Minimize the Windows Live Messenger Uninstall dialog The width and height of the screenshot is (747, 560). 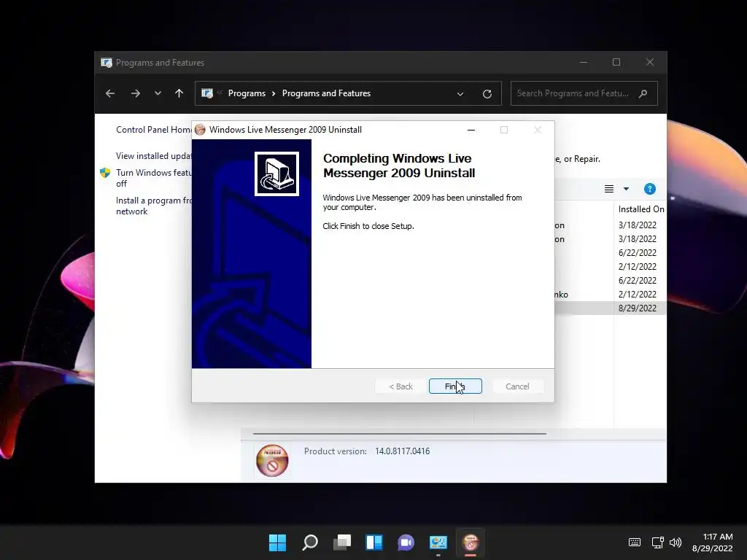[x=471, y=130]
